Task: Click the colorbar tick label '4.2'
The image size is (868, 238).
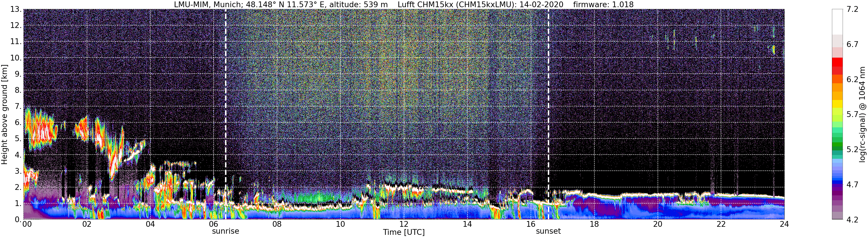Action: pyautogui.click(x=852, y=220)
